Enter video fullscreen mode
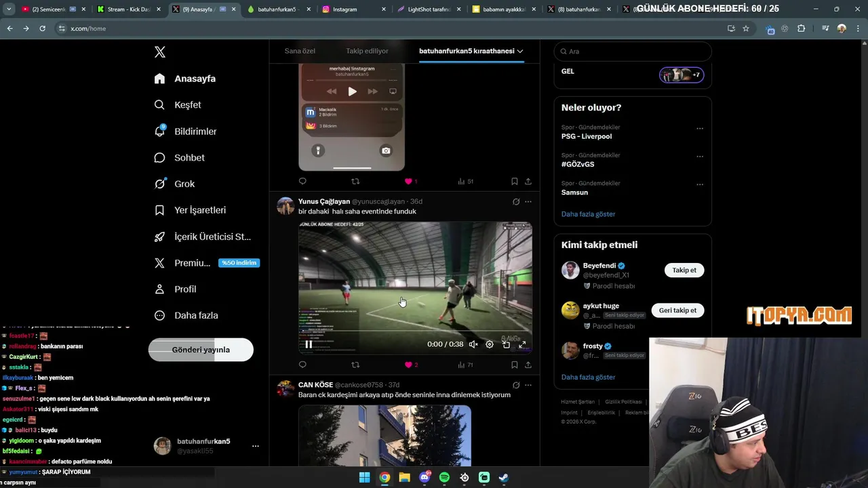The width and height of the screenshot is (868, 488). (522, 344)
